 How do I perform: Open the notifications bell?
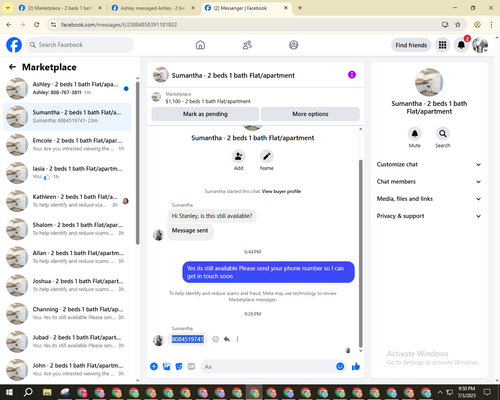pos(461,45)
